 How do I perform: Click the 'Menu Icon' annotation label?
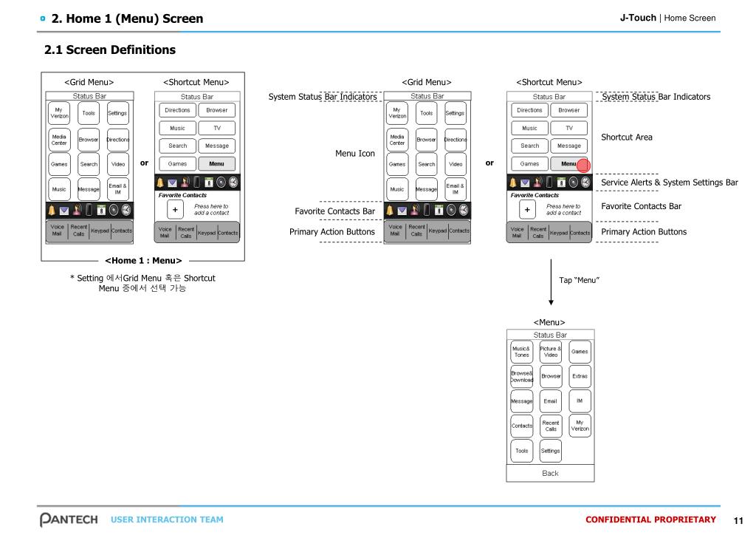[355, 154]
